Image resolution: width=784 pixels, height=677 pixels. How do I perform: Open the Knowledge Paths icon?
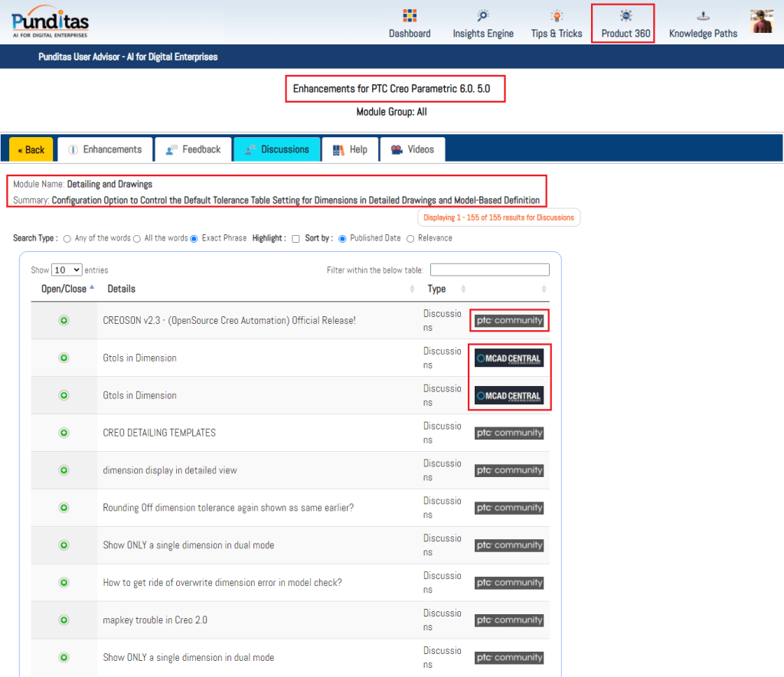click(x=703, y=16)
